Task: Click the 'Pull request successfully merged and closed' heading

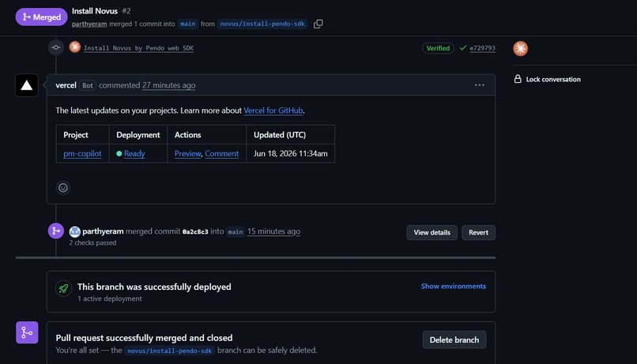Action: pyautogui.click(x=144, y=338)
